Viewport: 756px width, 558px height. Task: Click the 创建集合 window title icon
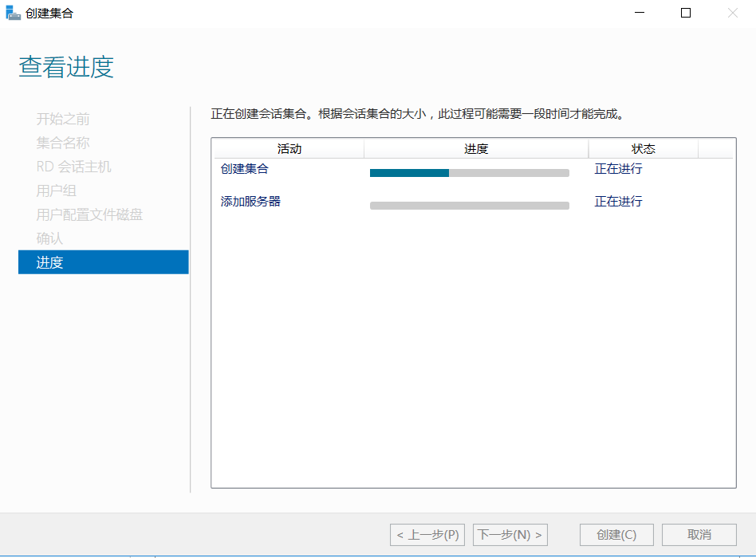(x=13, y=13)
